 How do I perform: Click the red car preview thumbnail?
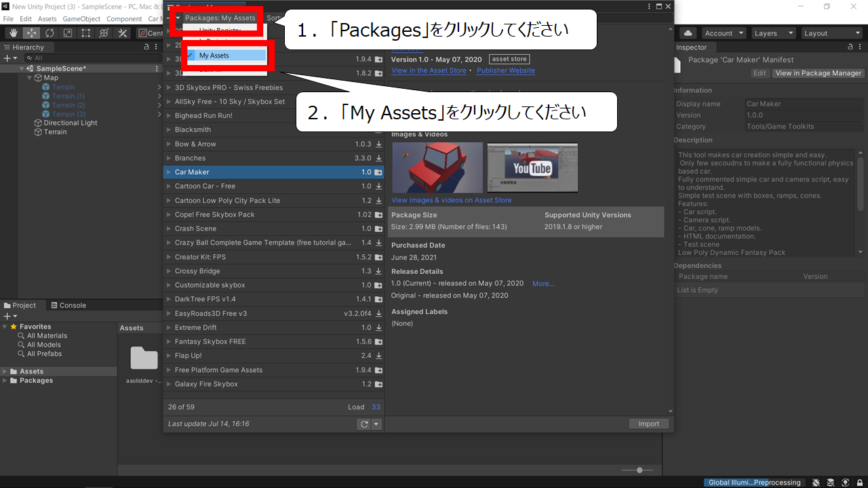(x=437, y=167)
